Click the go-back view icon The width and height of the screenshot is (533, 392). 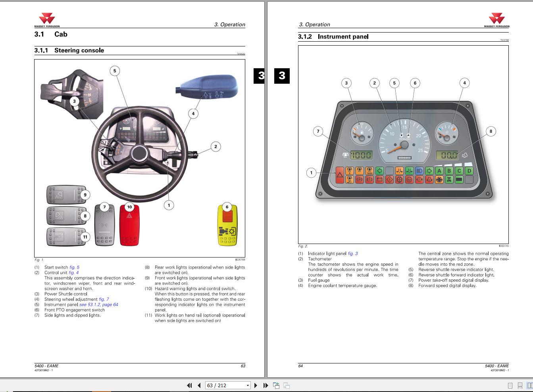click(x=276, y=385)
